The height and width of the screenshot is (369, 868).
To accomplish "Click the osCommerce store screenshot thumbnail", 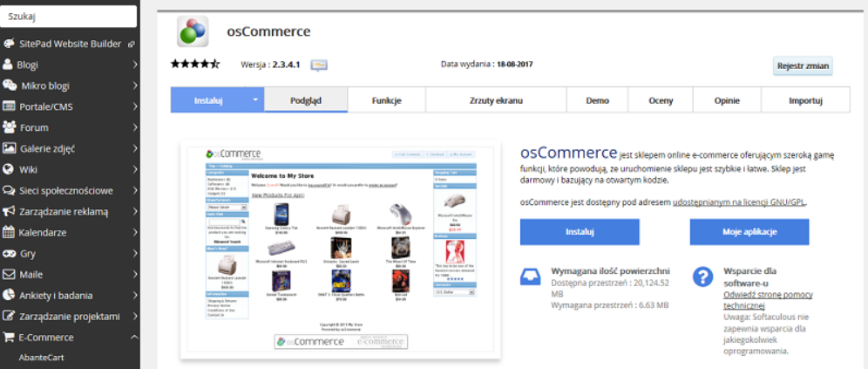I will click(341, 249).
